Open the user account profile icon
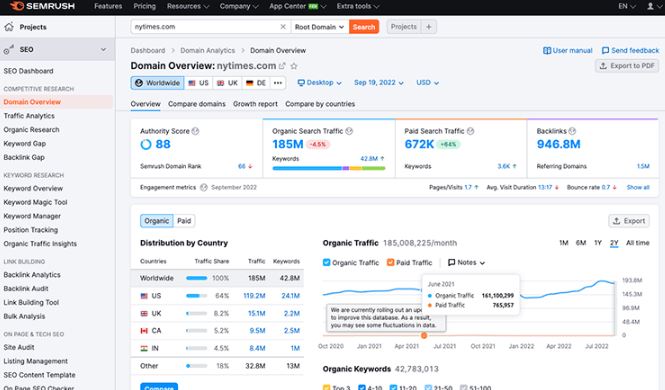Screen dimensions: 665x390 click(650, 6)
